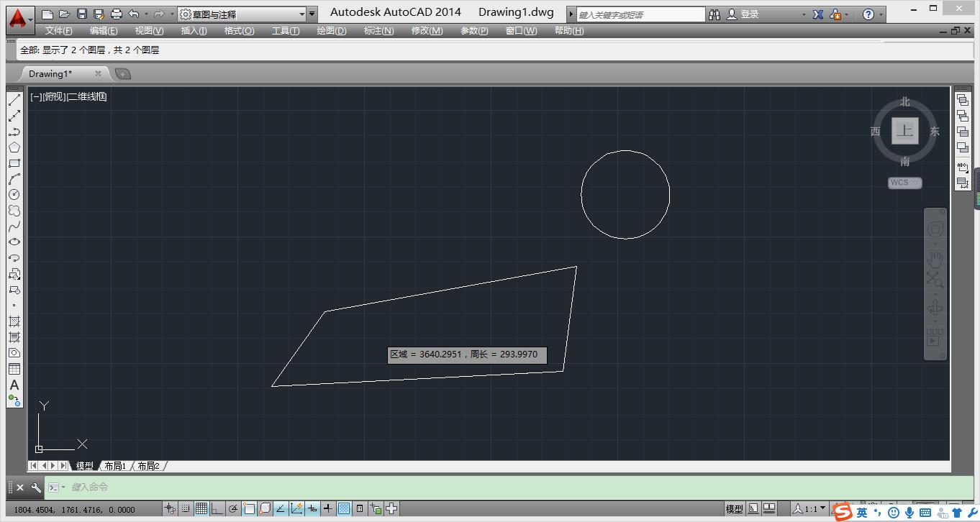The height and width of the screenshot is (522, 980).
Task: Select the Ellipse tool
Action: coord(14,242)
